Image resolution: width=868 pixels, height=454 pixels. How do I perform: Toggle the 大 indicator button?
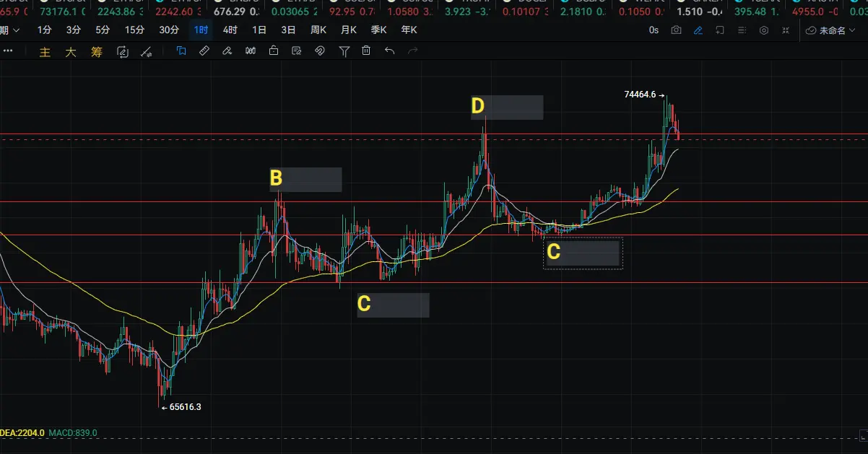pyautogui.click(x=71, y=51)
